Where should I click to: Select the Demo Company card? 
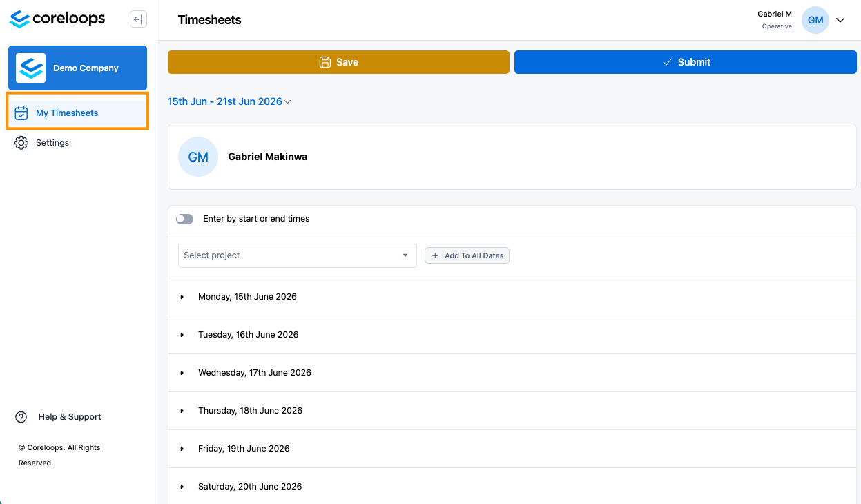pos(77,68)
